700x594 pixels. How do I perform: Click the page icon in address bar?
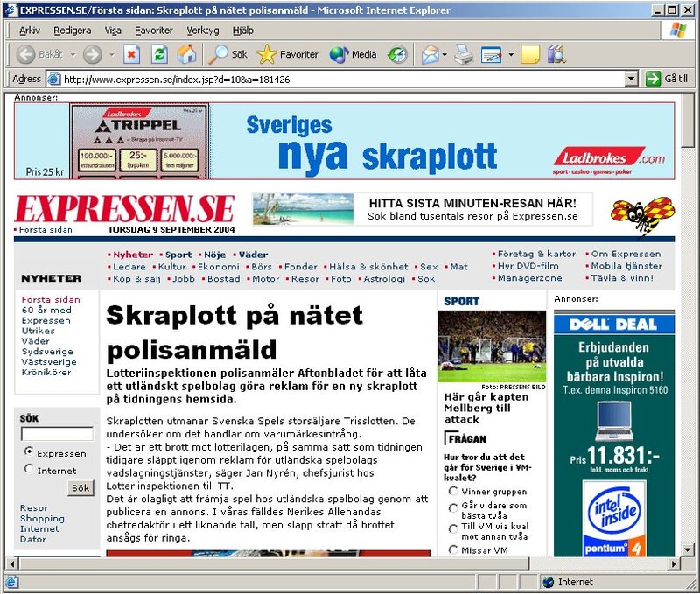(x=53, y=80)
